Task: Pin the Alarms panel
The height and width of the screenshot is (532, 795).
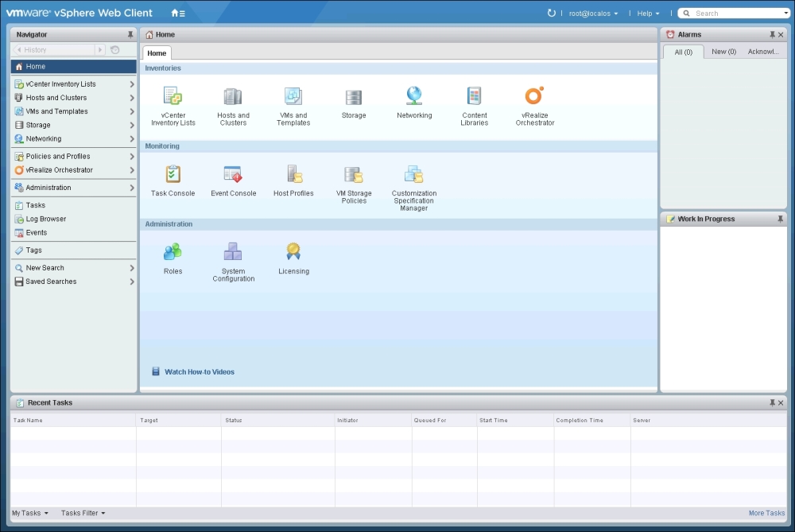Action: click(x=772, y=34)
